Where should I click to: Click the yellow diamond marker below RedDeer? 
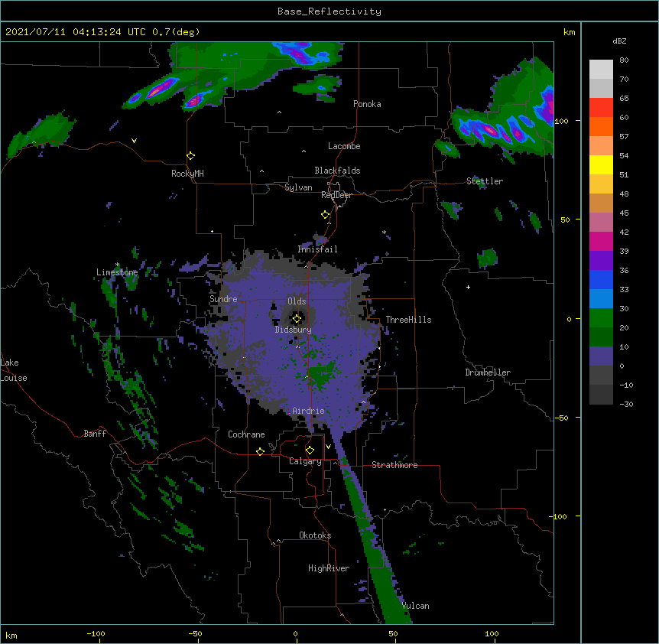tap(325, 215)
